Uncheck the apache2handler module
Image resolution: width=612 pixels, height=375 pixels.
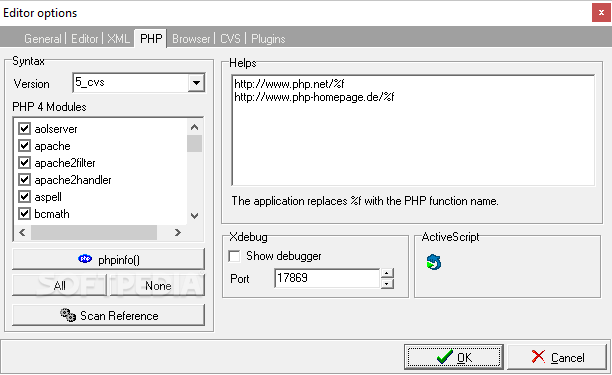(x=25, y=180)
